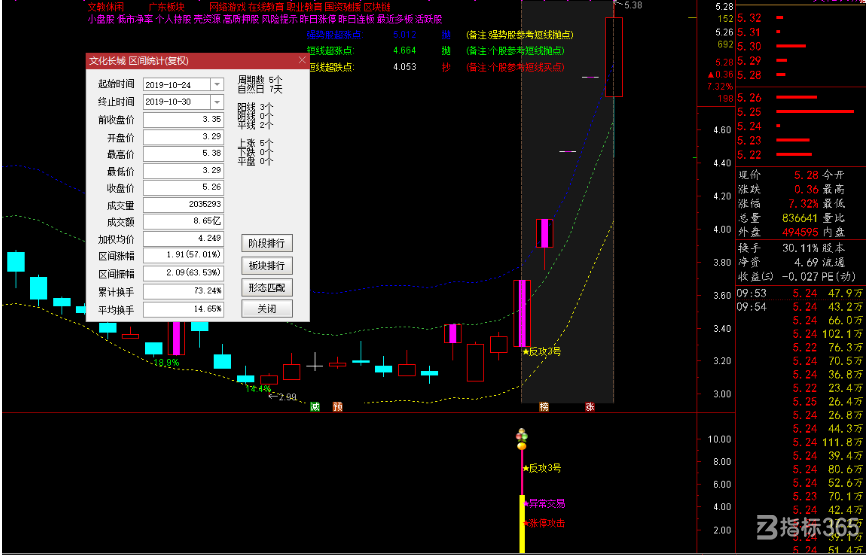Select the 低市净率 style tag
This screenshot has width=868, height=555.
(x=135, y=19)
